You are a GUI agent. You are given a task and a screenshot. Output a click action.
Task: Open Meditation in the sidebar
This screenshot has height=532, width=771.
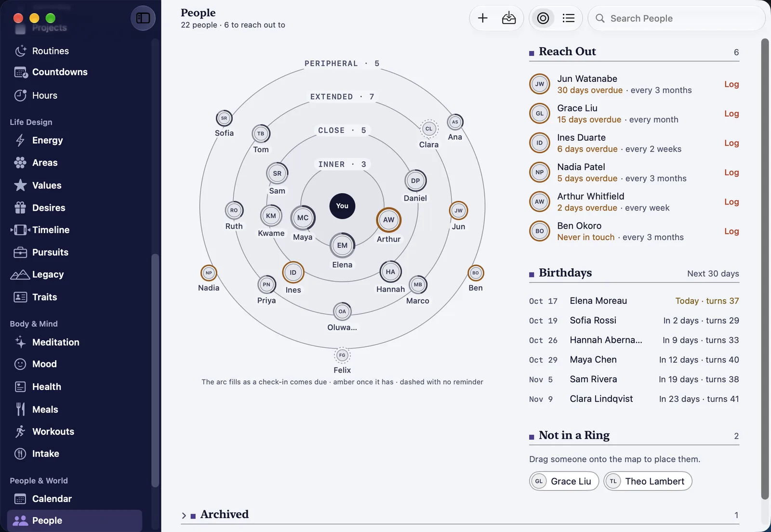tap(76, 342)
